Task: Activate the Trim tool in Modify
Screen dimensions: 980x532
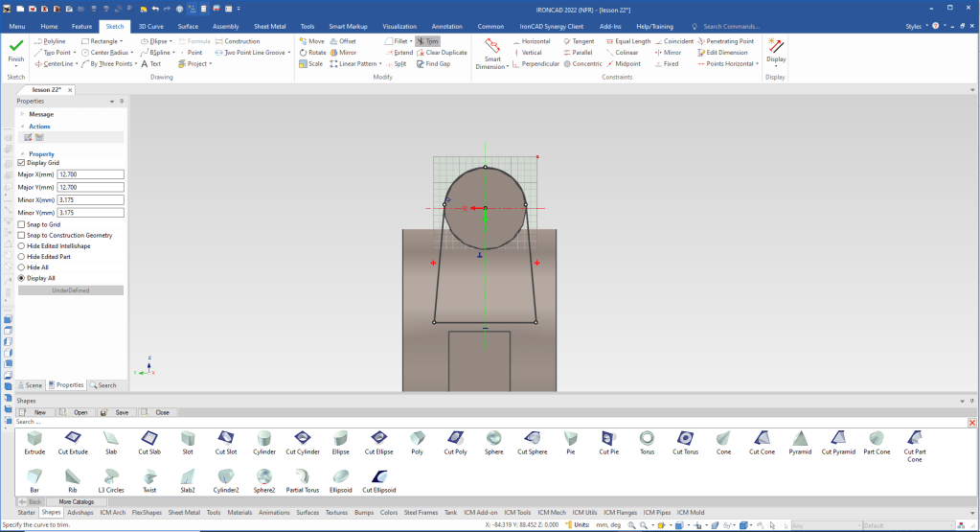Action: coord(428,41)
